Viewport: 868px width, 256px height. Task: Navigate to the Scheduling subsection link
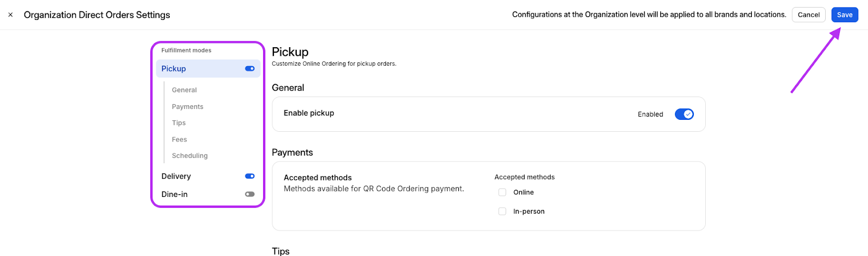190,156
